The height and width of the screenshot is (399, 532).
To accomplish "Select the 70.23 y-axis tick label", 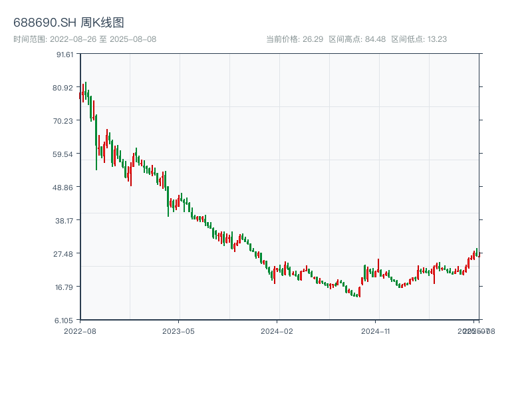I will [65, 120].
